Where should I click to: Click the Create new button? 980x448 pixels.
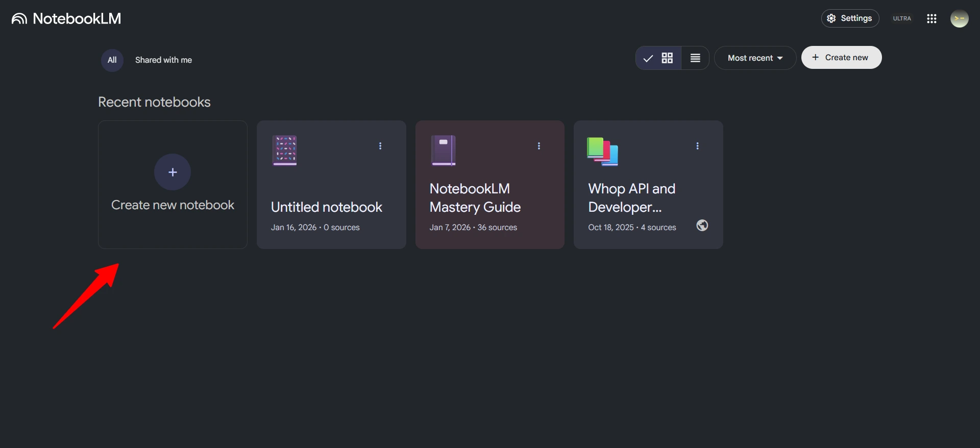(841, 58)
